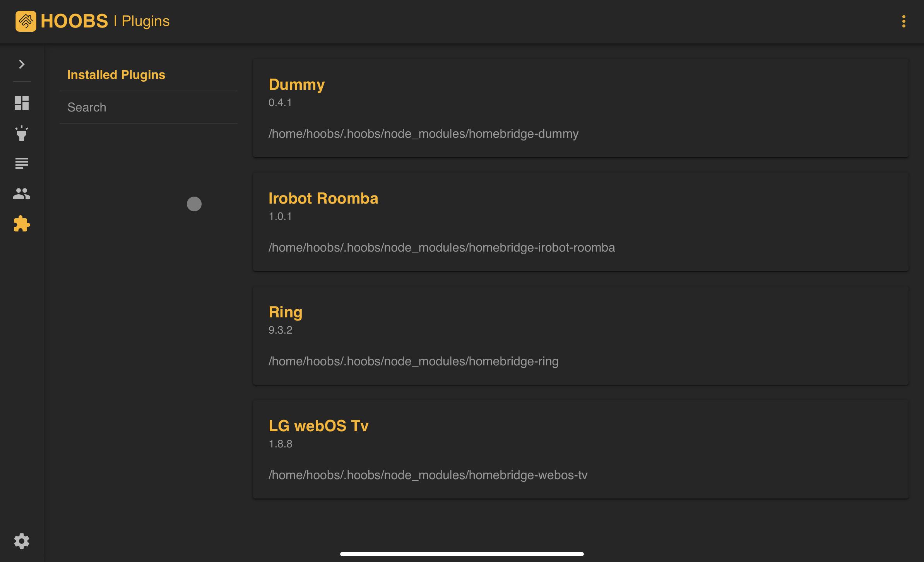Open Settings via the gear icon
Image resolution: width=924 pixels, height=562 pixels.
point(21,541)
